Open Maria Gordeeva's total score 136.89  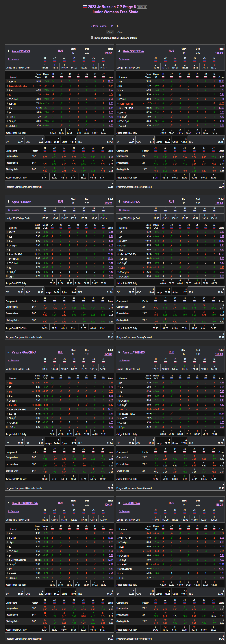[x=219, y=53]
